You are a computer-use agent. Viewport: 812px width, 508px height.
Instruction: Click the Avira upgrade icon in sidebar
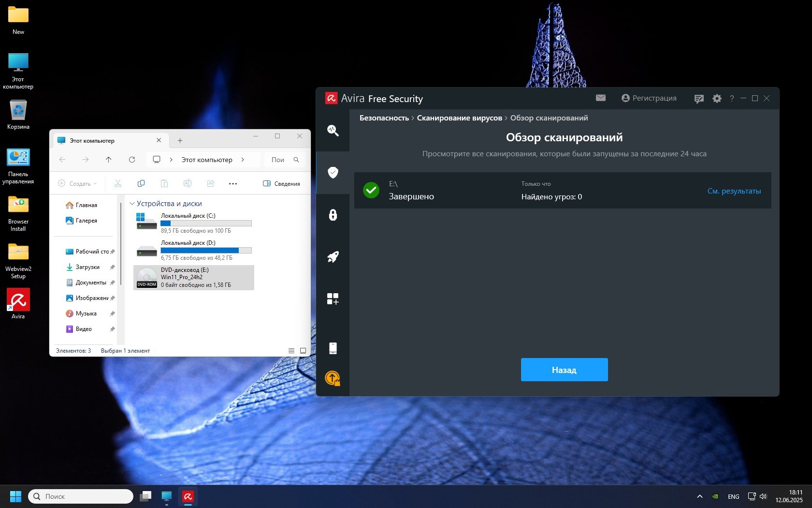333,378
